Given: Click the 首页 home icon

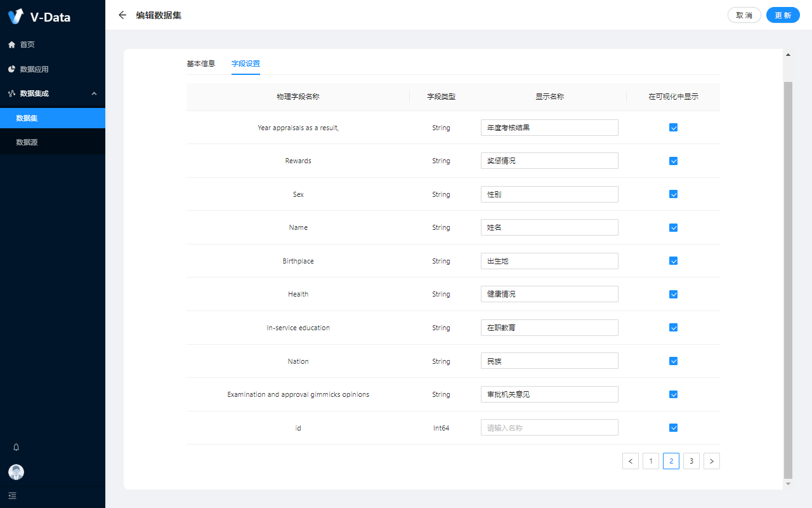Looking at the screenshot, I should (x=11, y=44).
